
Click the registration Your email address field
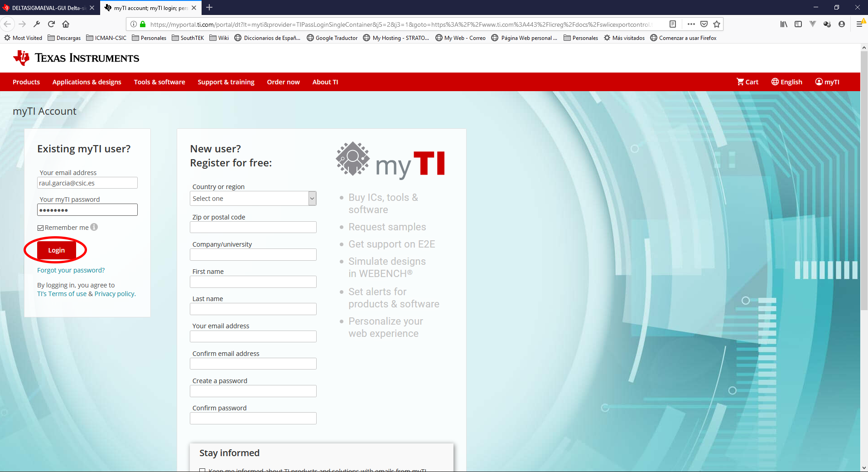pyautogui.click(x=253, y=336)
